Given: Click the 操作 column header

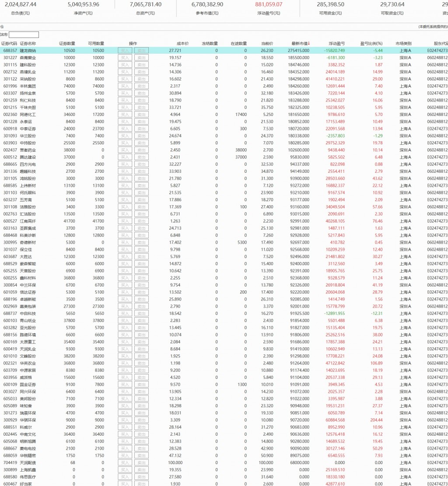Looking at the screenshot, I should (133, 43).
